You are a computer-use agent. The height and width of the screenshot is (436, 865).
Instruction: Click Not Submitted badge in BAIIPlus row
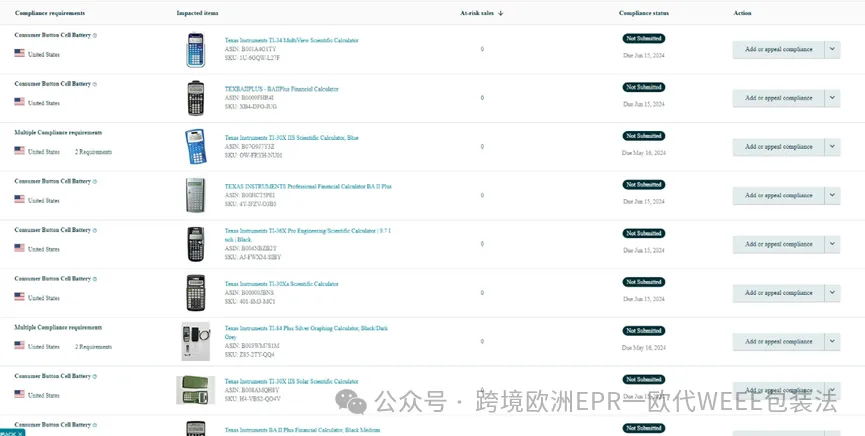point(644,87)
